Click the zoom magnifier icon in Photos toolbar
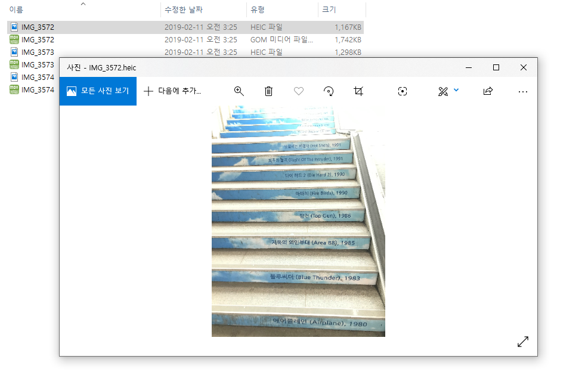The image size is (588, 384). pyautogui.click(x=239, y=91)
